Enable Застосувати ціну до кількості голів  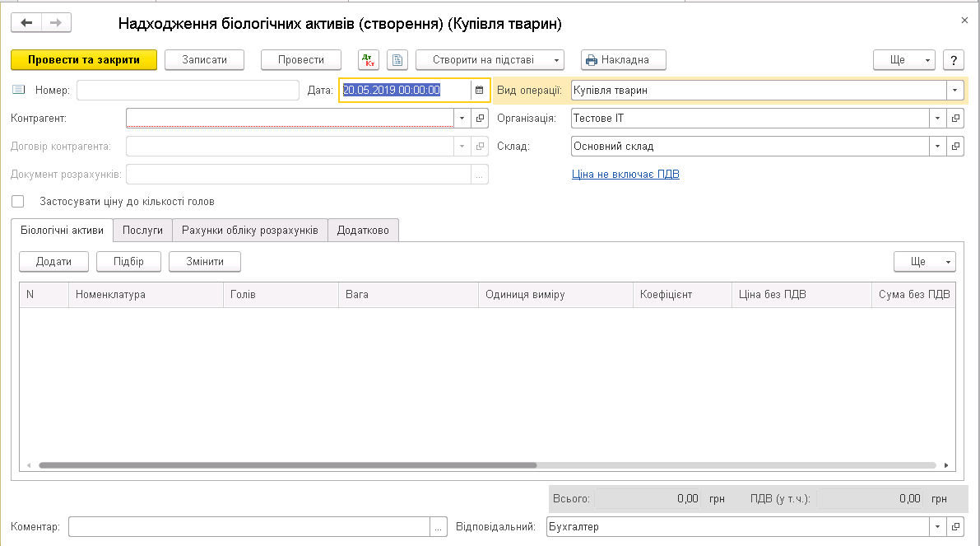(x=18, y=202)
